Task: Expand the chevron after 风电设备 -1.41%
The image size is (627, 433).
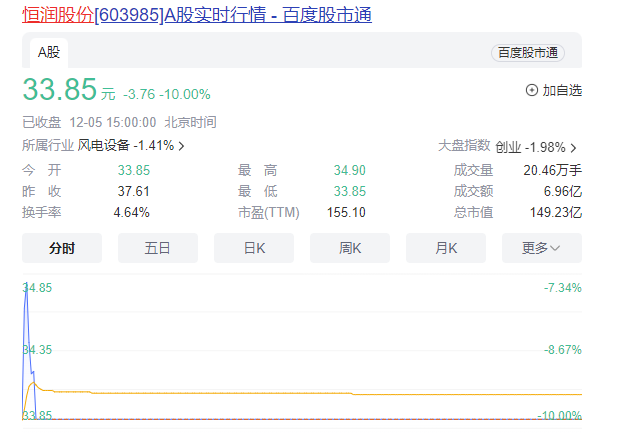Action: coord(182,146)
